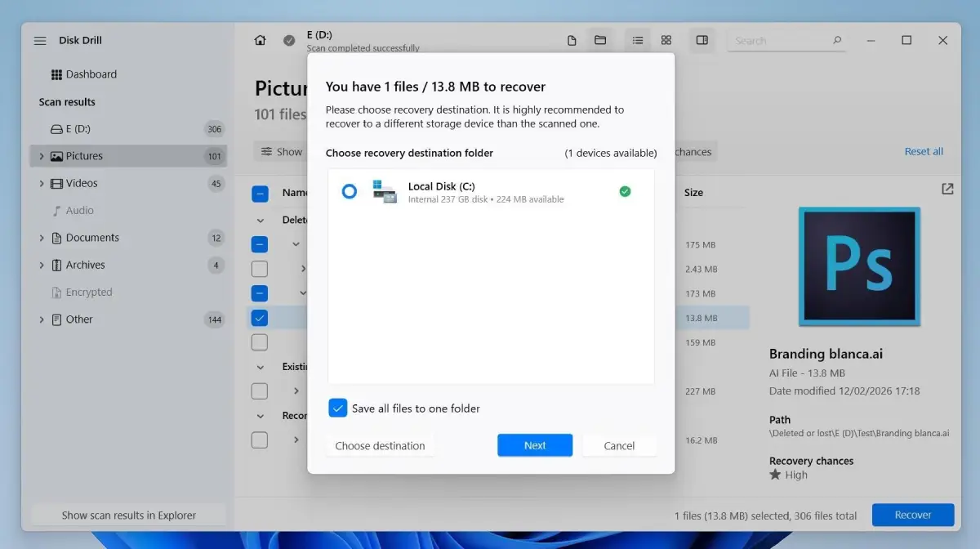
Task: Expand the Documents category in sidebar
Action: tap(41, 238)
